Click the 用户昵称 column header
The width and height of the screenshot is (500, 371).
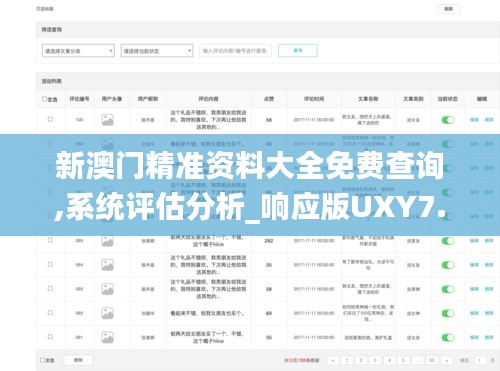[x=148, y=99]
